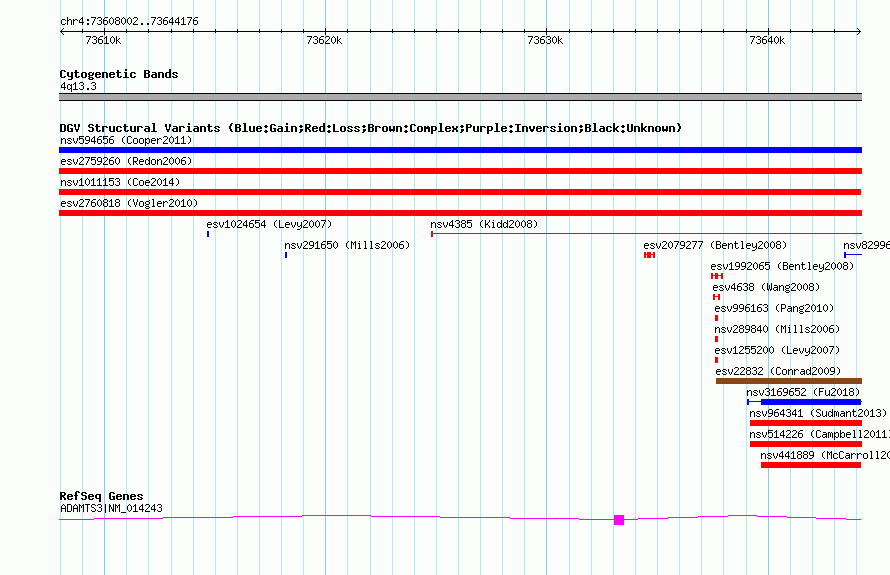Click the red nsv514226 Campbell2011 loss bar

[806, 444]
